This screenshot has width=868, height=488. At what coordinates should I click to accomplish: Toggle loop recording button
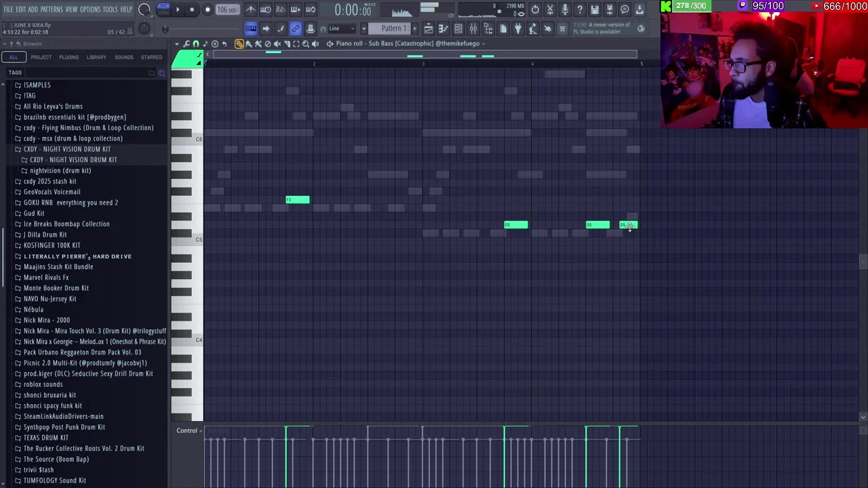pos(311,9)
